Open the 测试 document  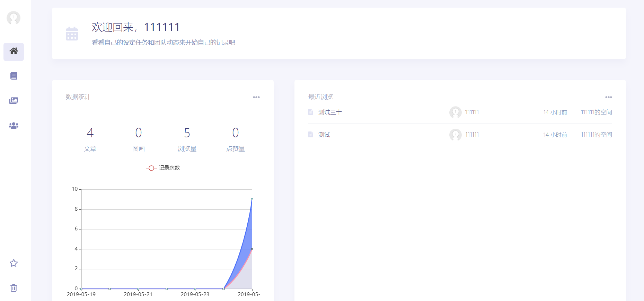click(324, 135)
